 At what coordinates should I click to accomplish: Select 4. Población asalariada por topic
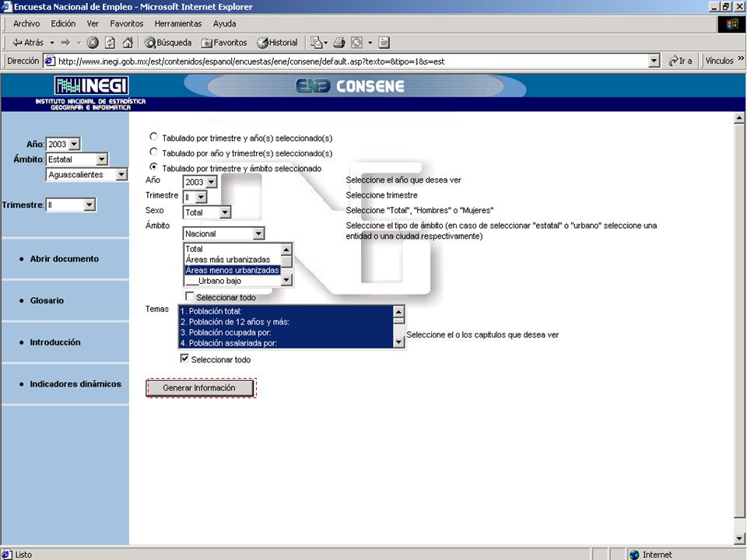[x=286, y=343]
